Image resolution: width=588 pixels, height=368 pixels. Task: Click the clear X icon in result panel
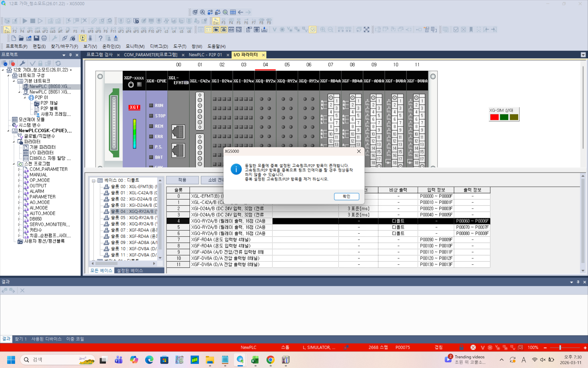(22, 290)
